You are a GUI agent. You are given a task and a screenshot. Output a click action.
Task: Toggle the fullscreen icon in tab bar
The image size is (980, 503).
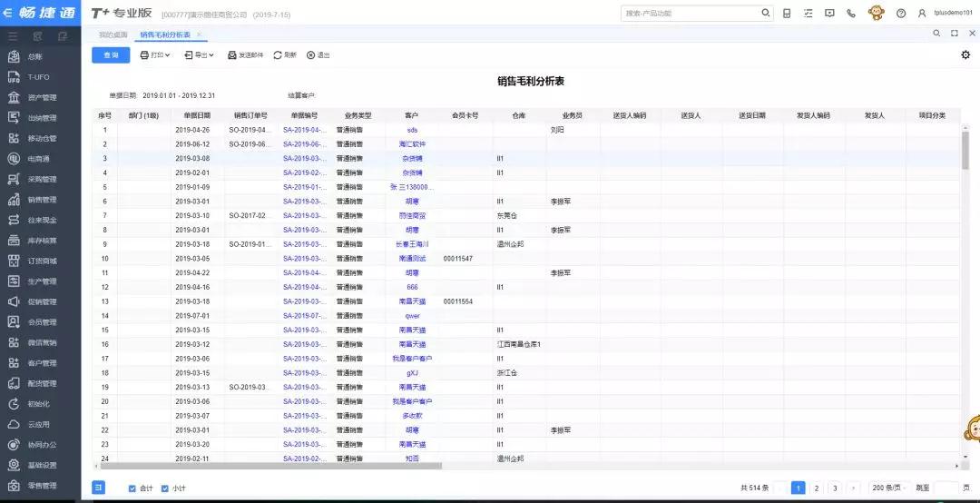pyautogui.click(x=955, y=34)
